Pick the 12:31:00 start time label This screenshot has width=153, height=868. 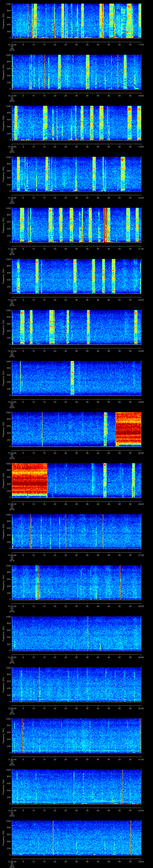pos(12,810)
